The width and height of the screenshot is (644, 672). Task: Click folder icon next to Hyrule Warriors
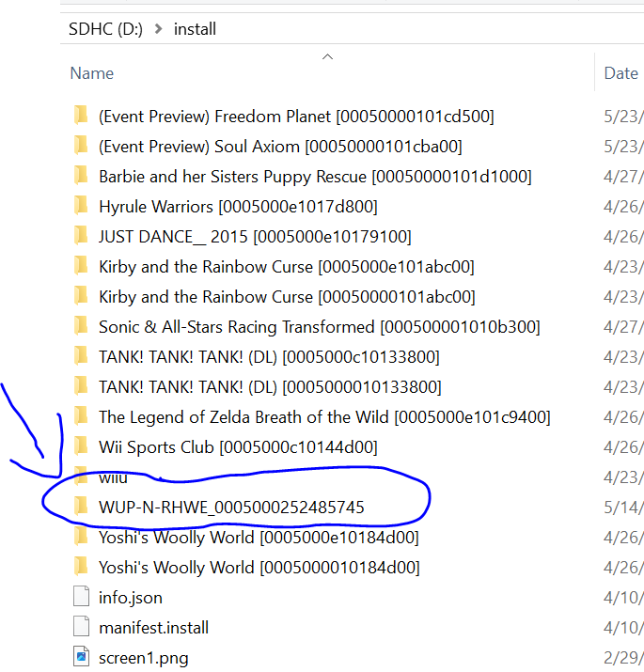(81, 206)
